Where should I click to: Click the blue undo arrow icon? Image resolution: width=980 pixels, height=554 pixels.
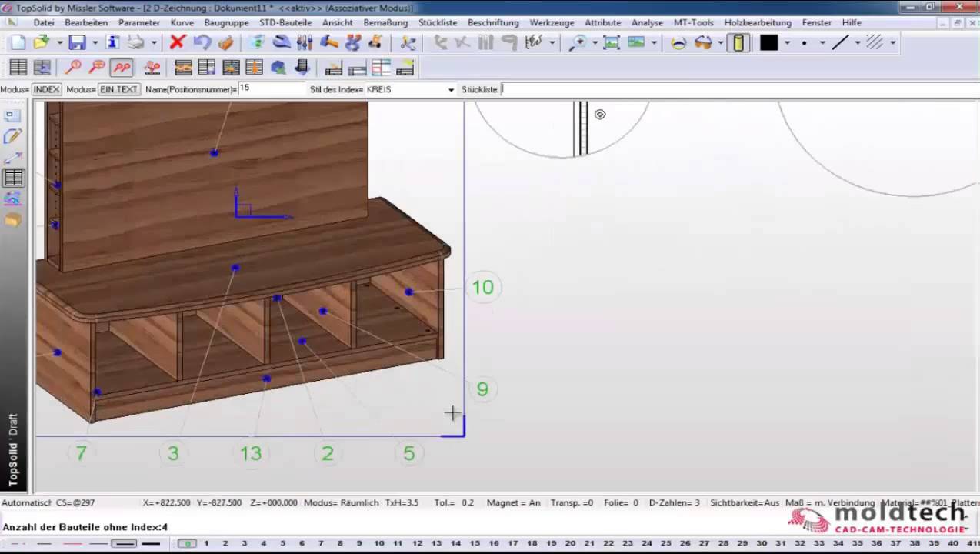(202, 43)
